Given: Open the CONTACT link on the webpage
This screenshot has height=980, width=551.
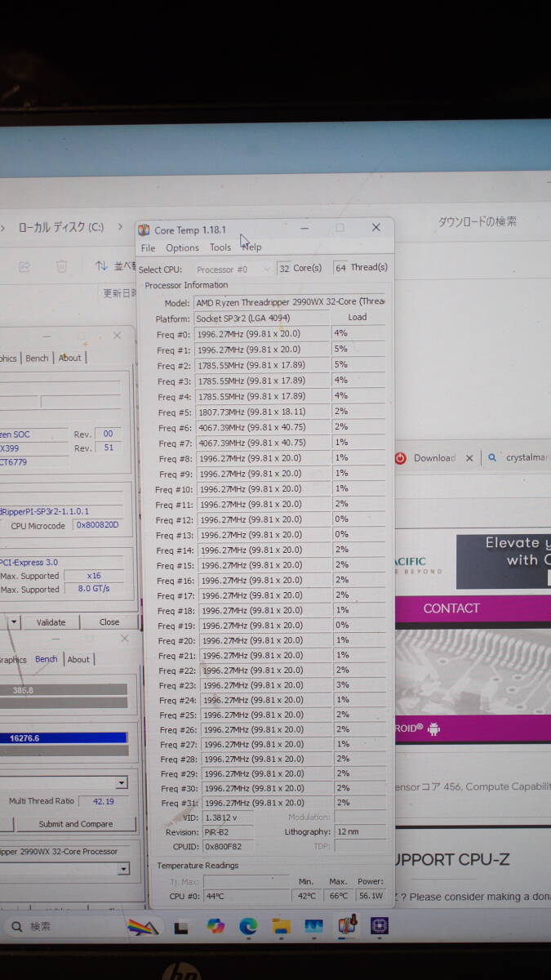Looking at the screenshot, I should [x=451, y=608].
